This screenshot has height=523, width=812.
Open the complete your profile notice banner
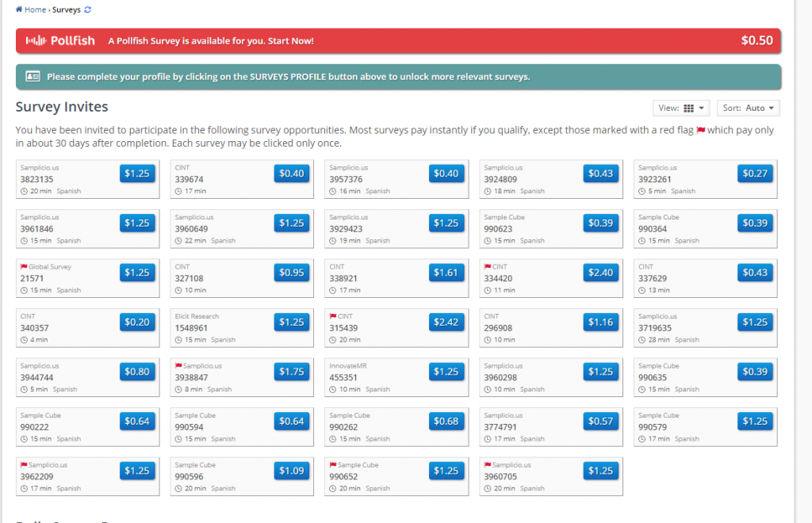tap(398, 77)
